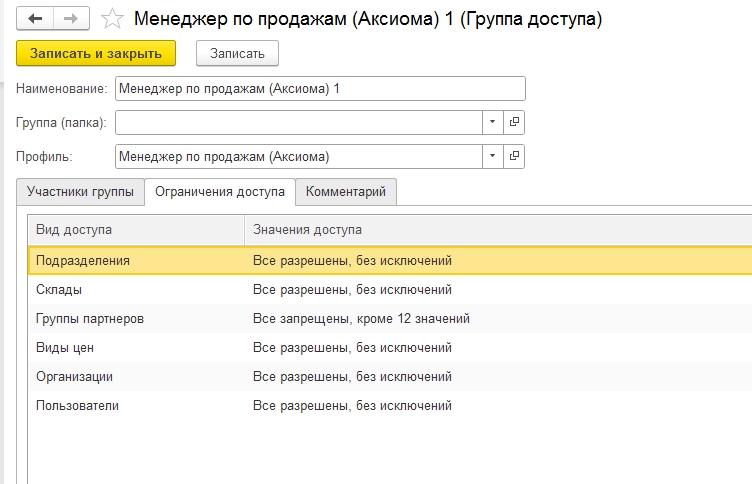The width and height of the screenshot is (752, 484).
Task: Expand the Профиль dropdown list
Action: (493, 157)
